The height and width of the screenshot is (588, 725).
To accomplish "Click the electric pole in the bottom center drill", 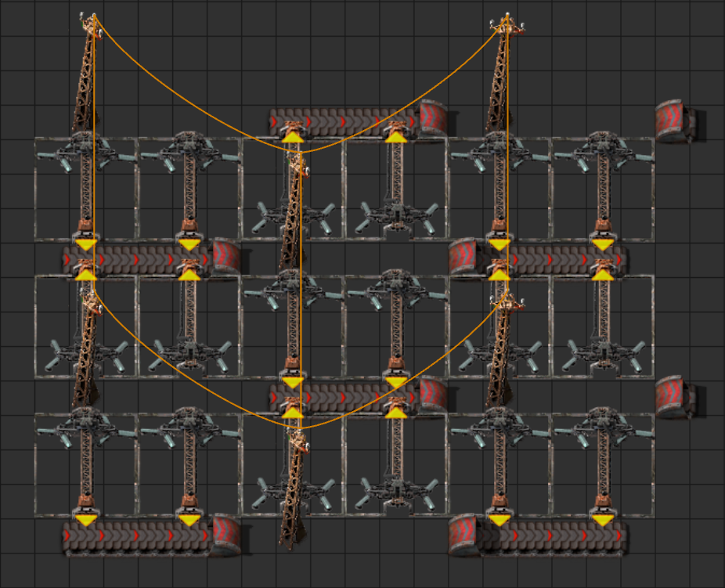I will click(x=294, y=488).
